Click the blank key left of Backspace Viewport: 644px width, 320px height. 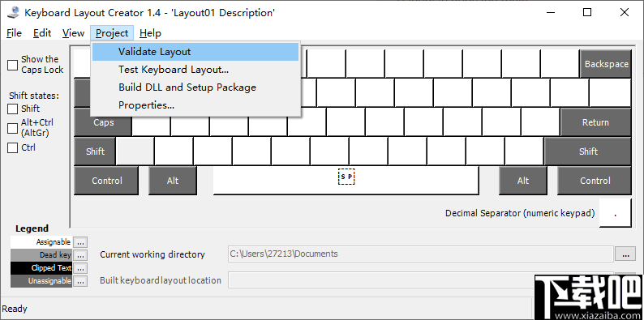[x=560, y=64]
